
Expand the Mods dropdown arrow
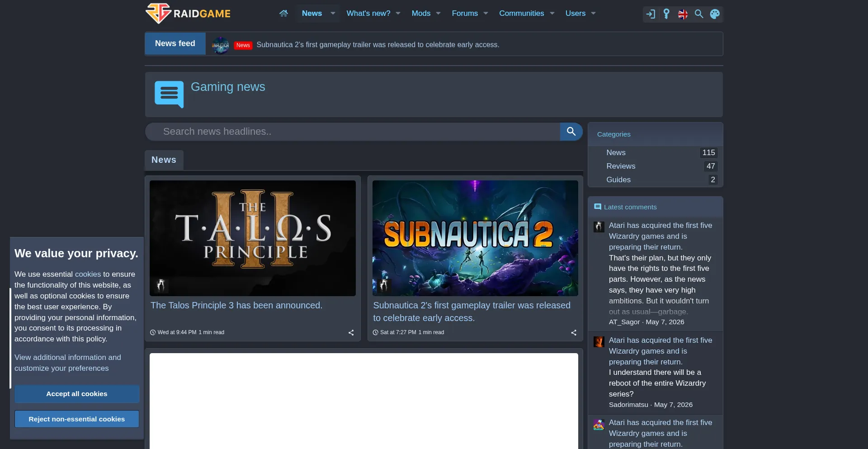(438, 14)
